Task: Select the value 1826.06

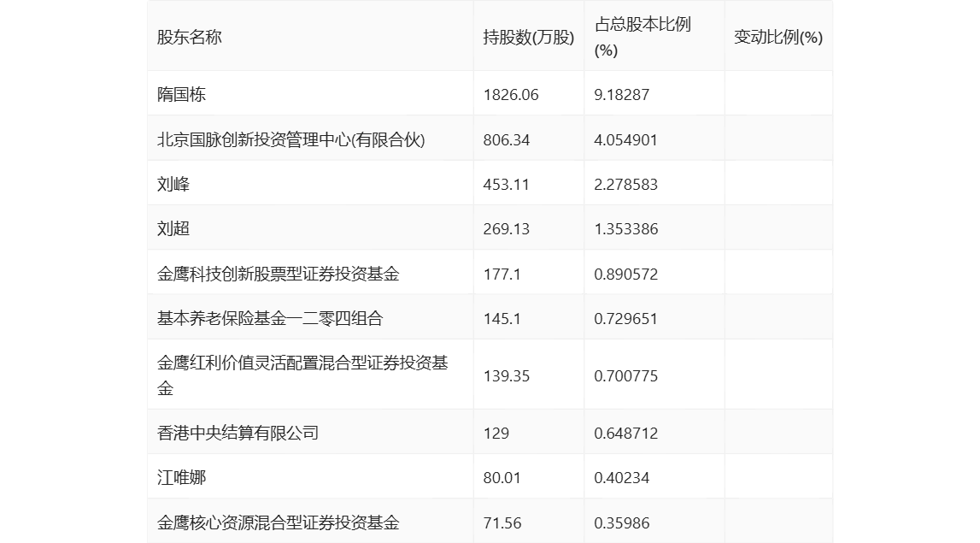Action: coord(511,95)
